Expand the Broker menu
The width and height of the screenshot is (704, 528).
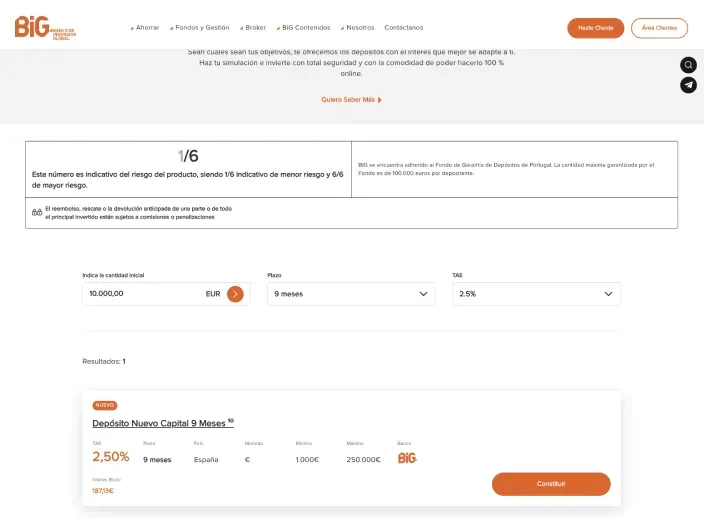tap(253, 27)
